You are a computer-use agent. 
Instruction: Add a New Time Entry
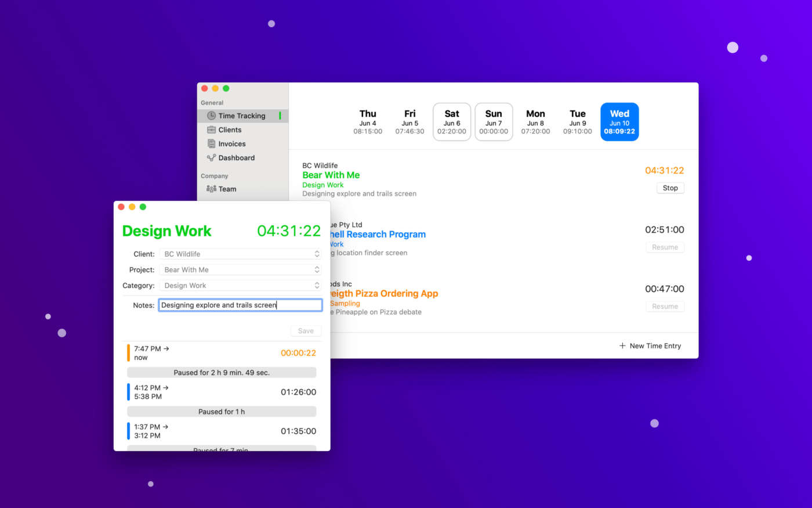pos(650,346)
